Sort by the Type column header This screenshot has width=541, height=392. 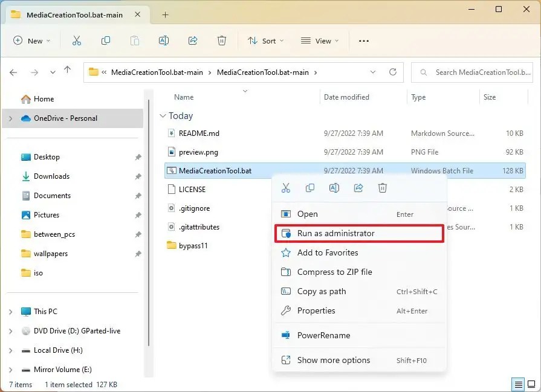point(418,97)
